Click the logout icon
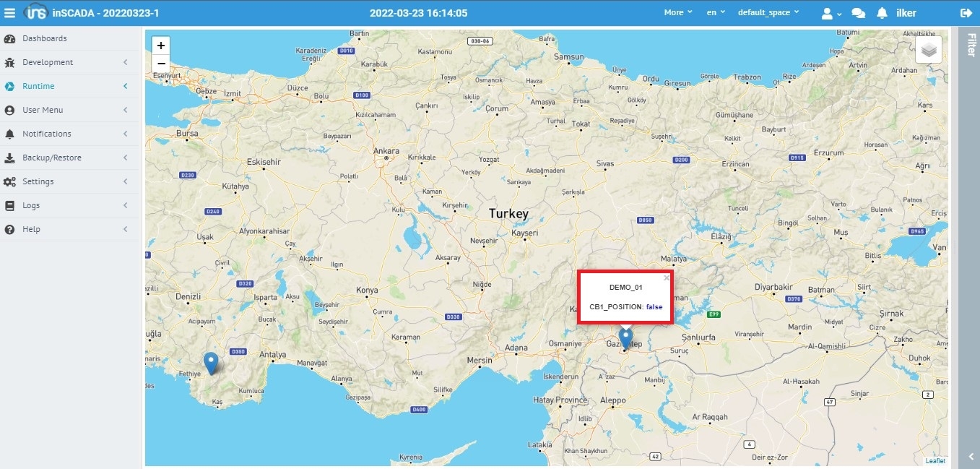The height and width of the screenshot is (469, 980). [966, 13]
